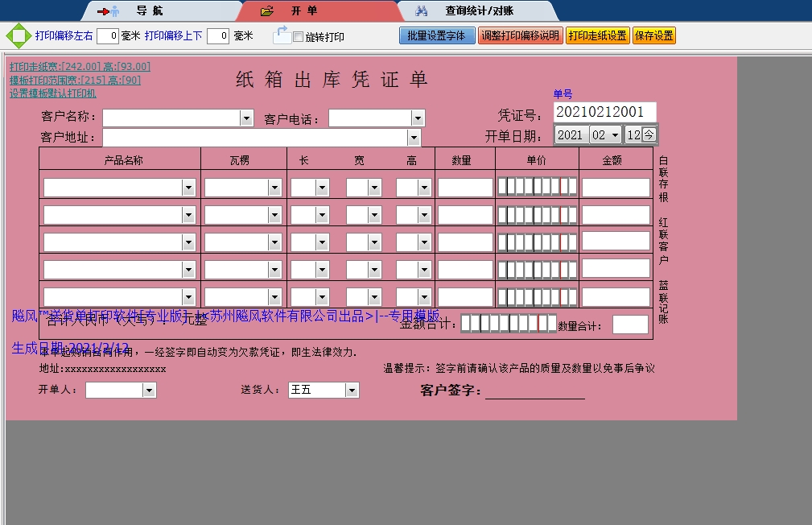This screenshot has height=525, width=812.
Task: Click the folder icon on 开单 tab
Action: click(267, 11)
